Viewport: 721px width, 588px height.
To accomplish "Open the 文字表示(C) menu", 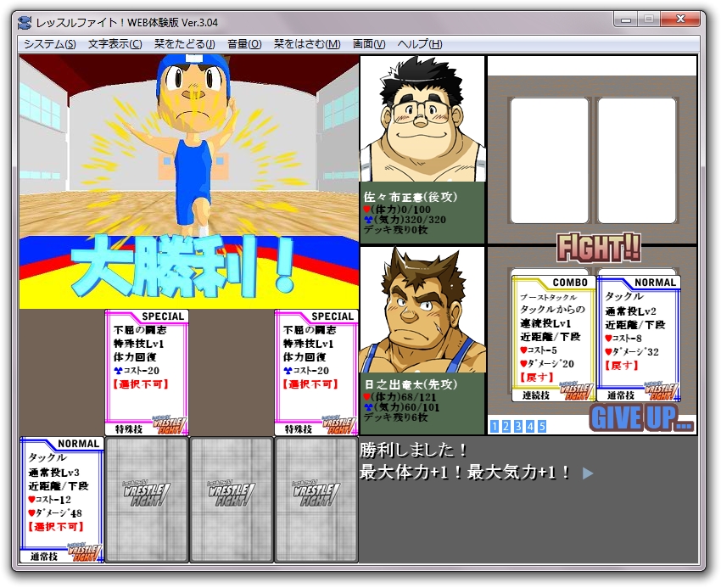I will tap(115, 44).
